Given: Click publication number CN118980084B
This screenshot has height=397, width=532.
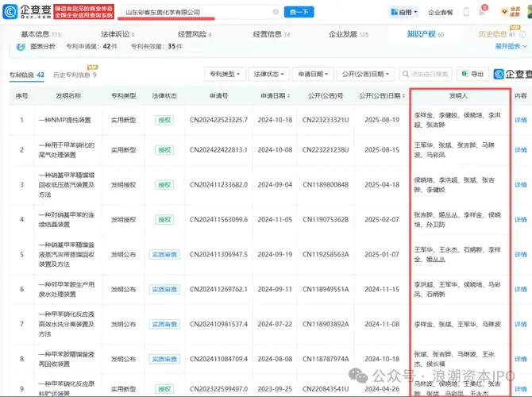Looking at the screenshot, I should (x=326, y=185).
